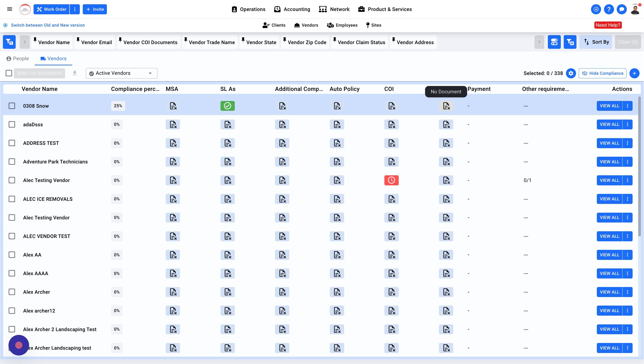Select the Old and New version radio
Viewport: 644px width, 364px height.
(5, 25)
